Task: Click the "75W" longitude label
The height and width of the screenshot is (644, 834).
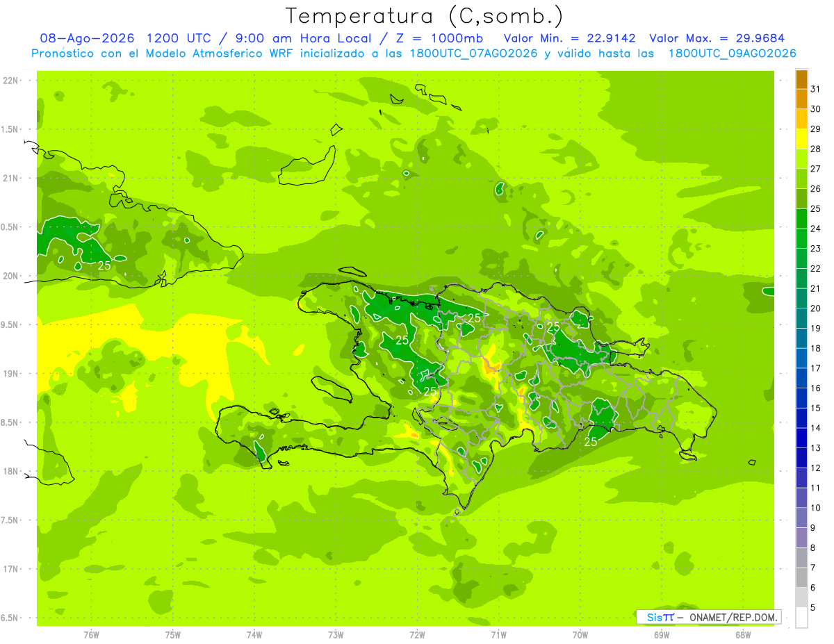Action: pyautogui.click(x=173, y=635)
